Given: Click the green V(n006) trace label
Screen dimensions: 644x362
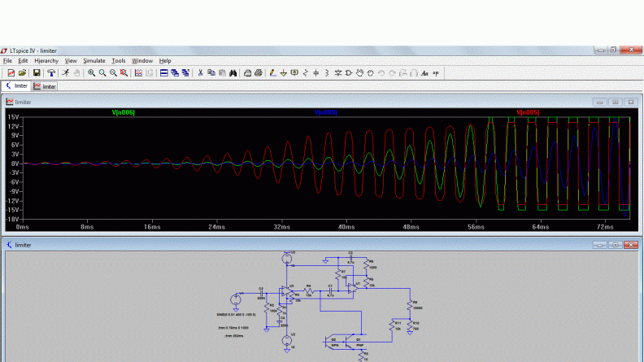Looking at the screenshot, I should 123,112.
